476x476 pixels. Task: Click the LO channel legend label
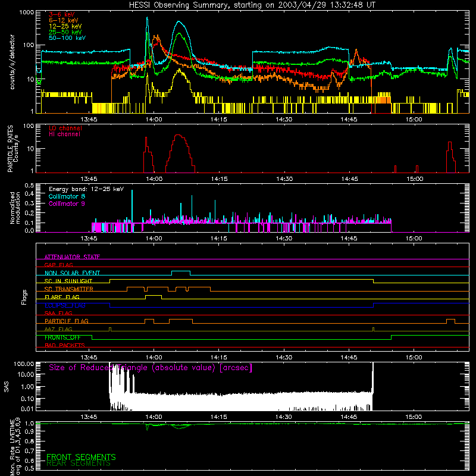(x=65, y=128)
